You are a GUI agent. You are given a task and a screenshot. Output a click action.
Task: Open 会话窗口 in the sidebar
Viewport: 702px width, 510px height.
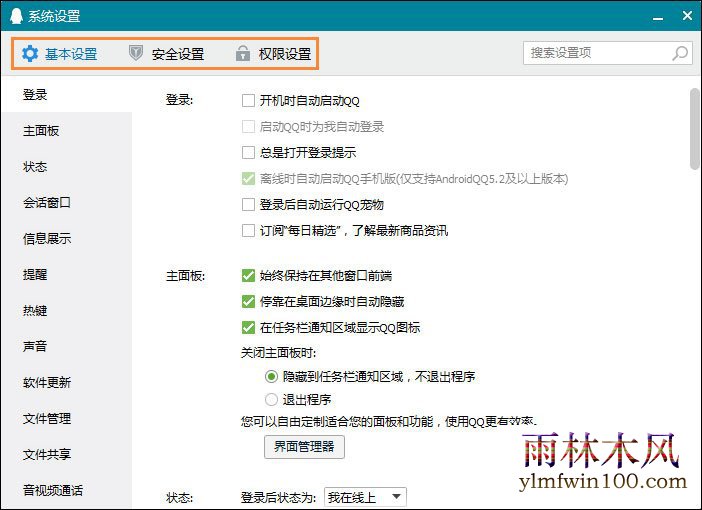point(66,202)
